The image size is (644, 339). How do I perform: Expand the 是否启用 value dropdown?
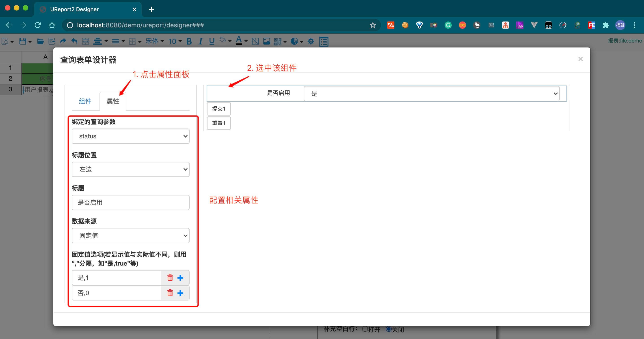tap(555, 93)
